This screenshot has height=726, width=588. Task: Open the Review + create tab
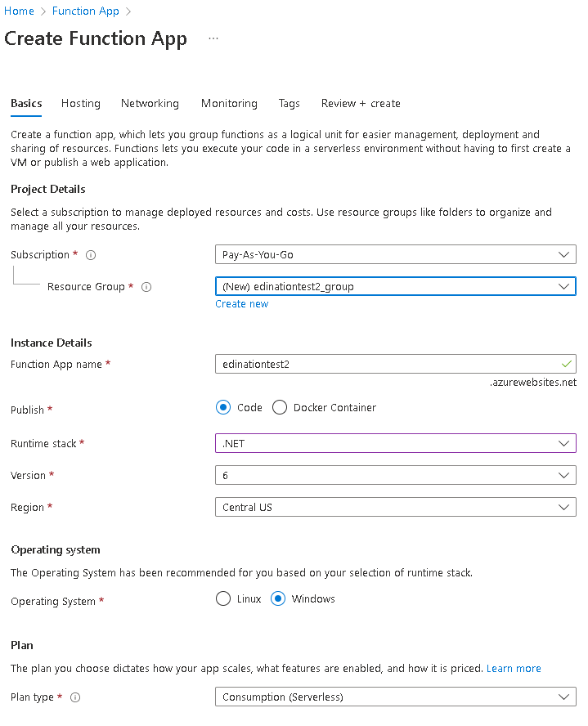360,103
